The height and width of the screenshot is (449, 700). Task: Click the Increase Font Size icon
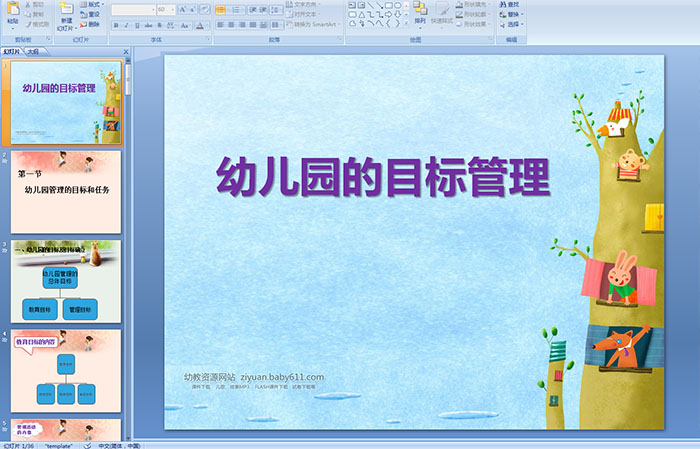182,9
